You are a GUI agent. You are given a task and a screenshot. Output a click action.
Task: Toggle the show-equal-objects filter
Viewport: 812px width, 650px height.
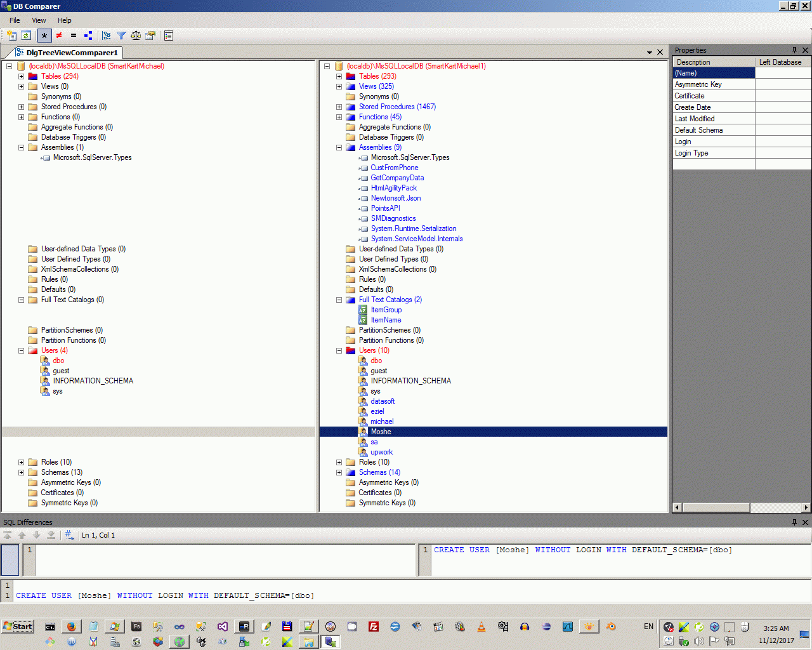pyautogui.click(x=74, y=36)
